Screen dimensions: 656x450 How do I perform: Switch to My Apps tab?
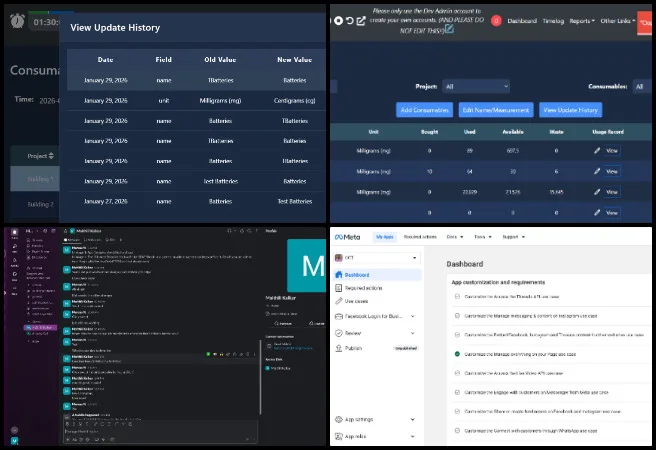[384, 237]
